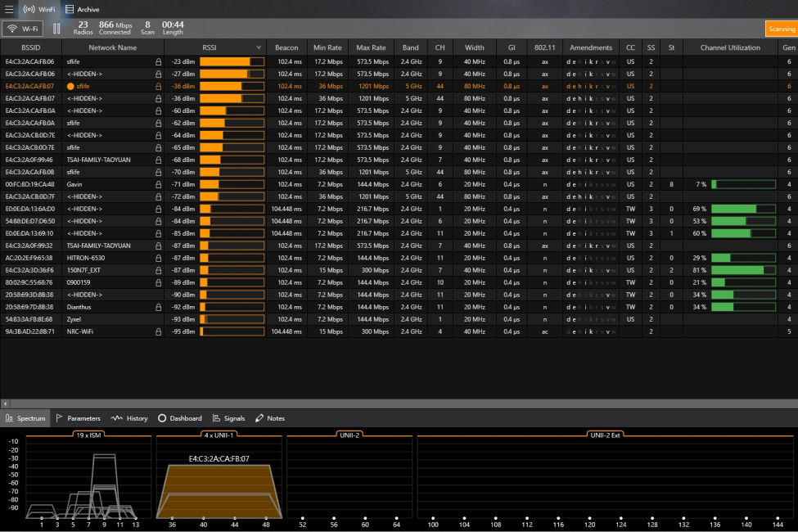This screenshot has height=532, width=798.
Task: Click the RSSI column sort arrow
Action: tap(259, 47)
